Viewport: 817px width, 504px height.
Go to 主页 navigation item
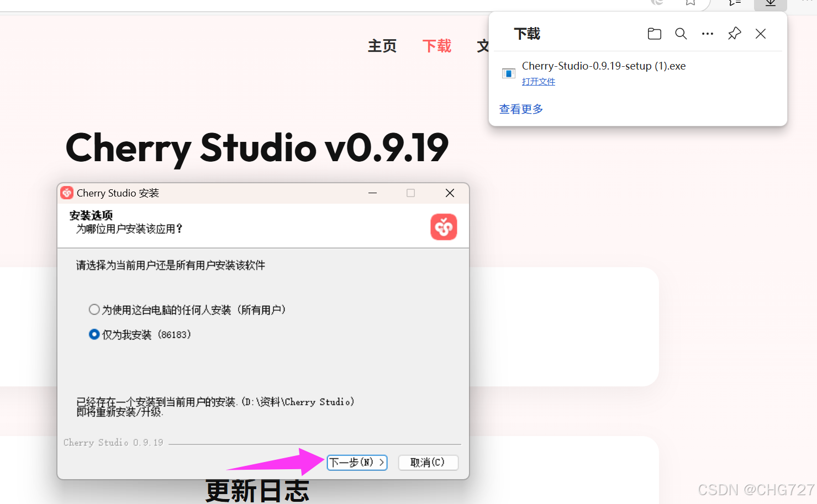tap(382, 46)
